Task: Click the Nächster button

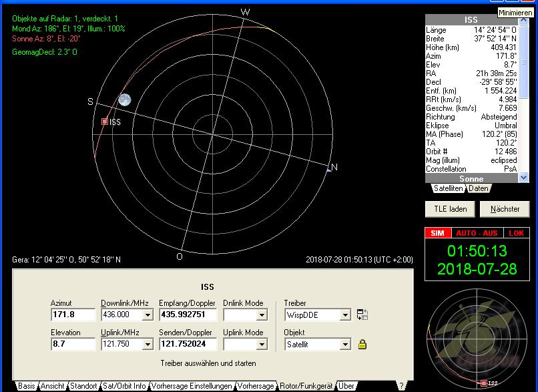Action: (505, 209)
